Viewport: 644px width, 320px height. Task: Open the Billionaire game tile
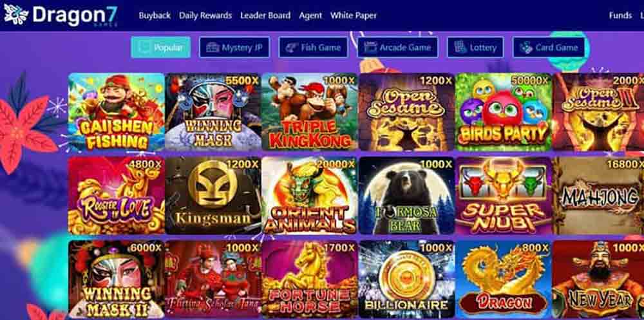pos(406,279)
